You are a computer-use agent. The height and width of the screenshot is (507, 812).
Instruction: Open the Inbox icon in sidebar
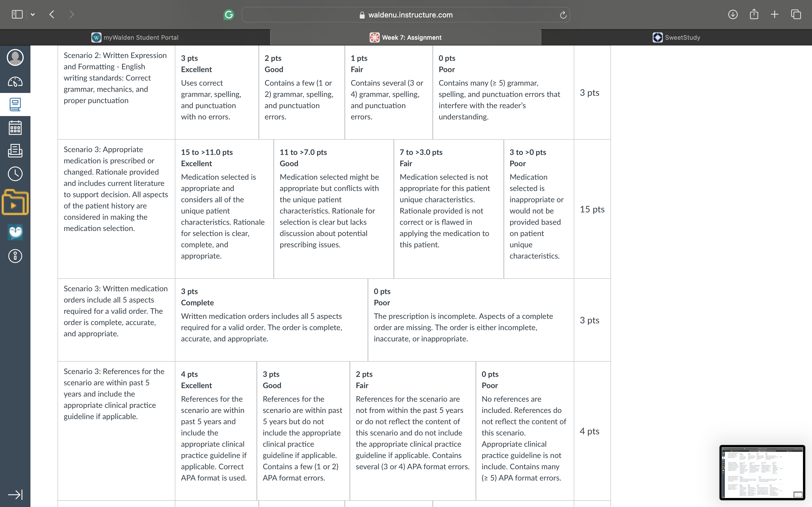click(x=15, y=151)
